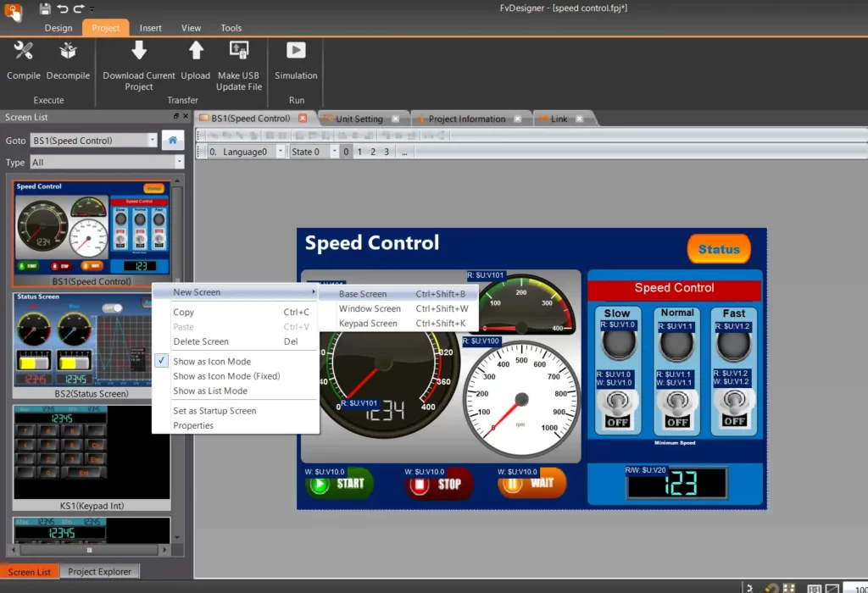Viewport: 868px width, 593px height.
Task: Click the Decompile icon
Action: [68, 52]
